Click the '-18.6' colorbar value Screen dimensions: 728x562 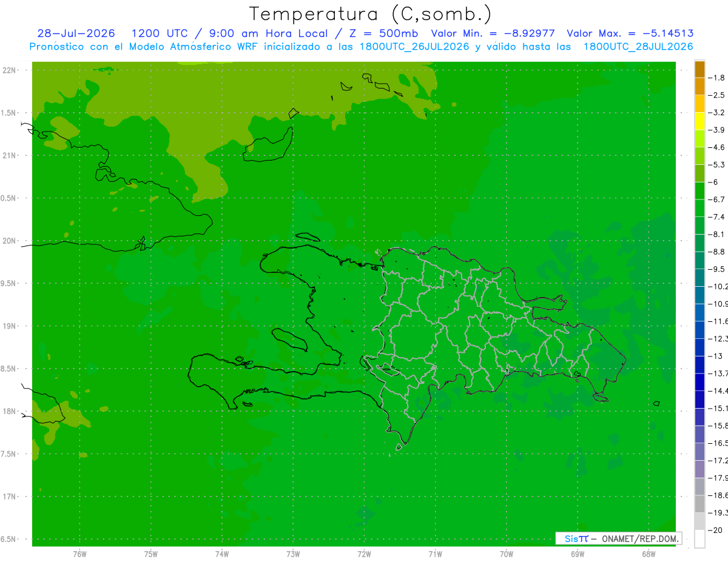pos(718,495)
